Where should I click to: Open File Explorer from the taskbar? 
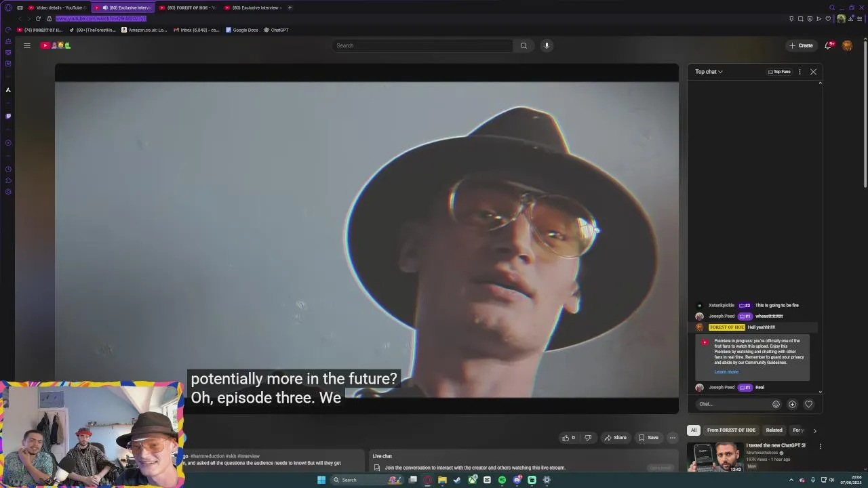pos(442,480)
